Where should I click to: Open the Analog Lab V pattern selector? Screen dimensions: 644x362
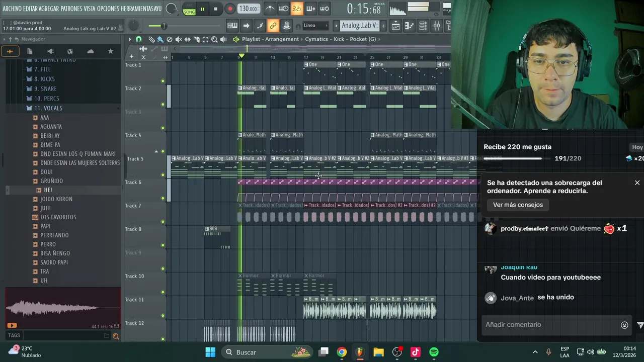(x=359, y=26)
